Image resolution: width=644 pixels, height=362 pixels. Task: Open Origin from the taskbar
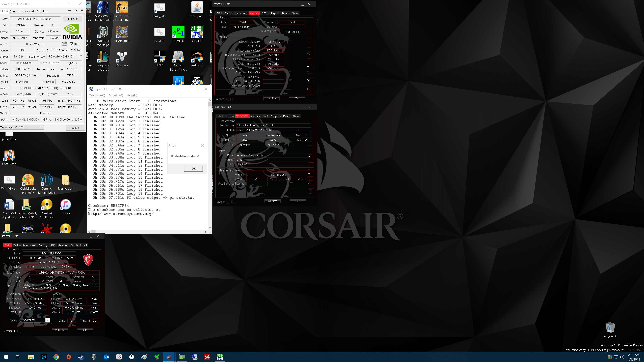(69, 357)
